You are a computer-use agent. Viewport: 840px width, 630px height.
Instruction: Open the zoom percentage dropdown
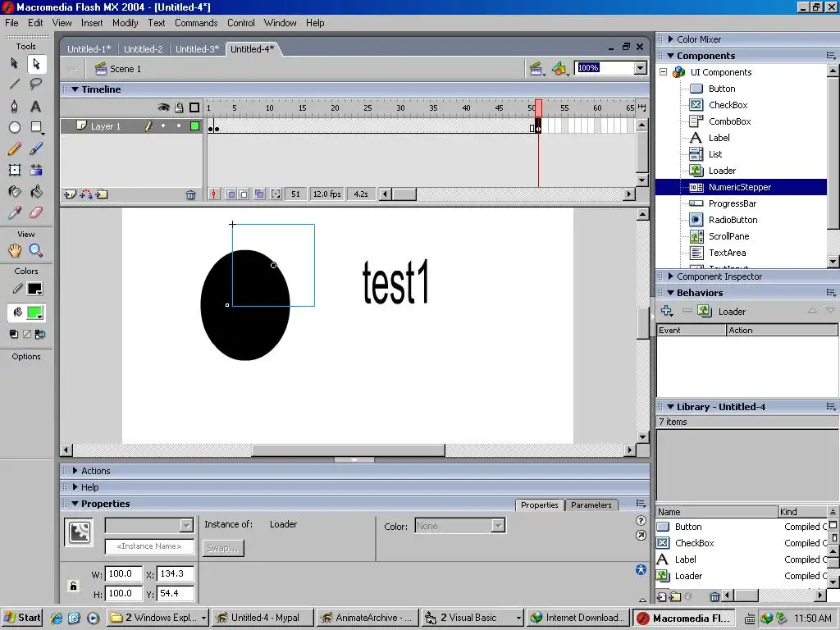(640, 68)
